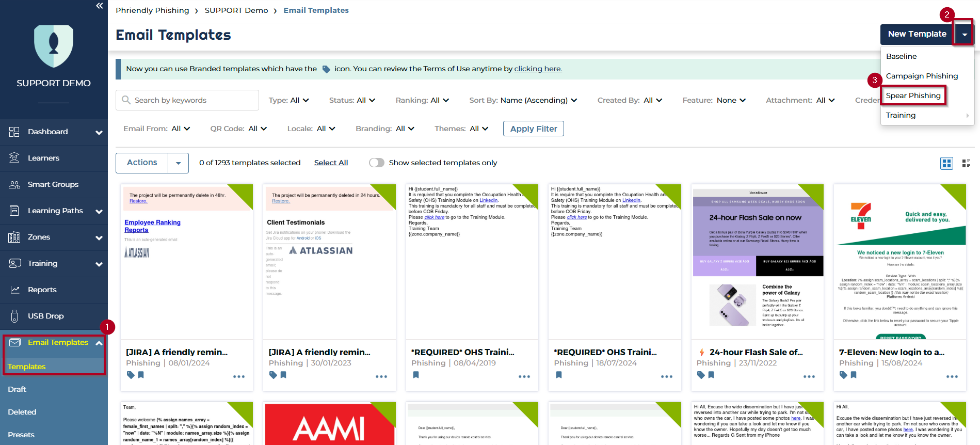980x445 pixels.
Task: Click the Select All link
Action: [x=331, y=163]
